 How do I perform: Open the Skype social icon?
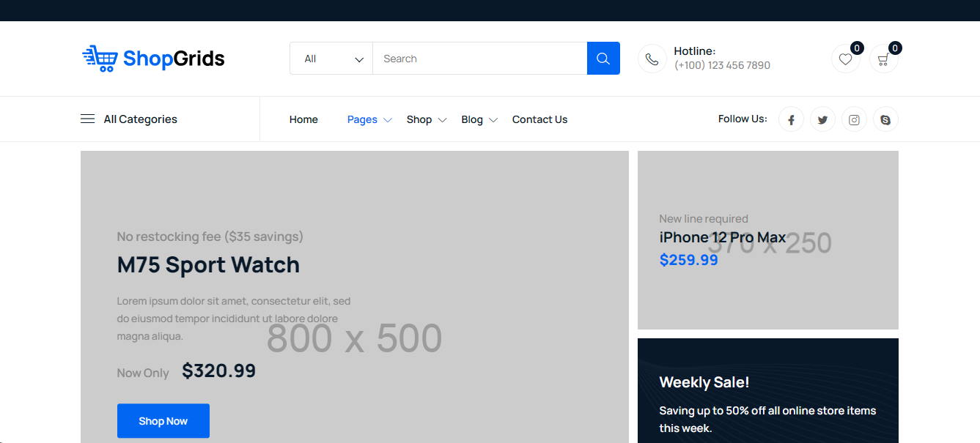(885, 119)
